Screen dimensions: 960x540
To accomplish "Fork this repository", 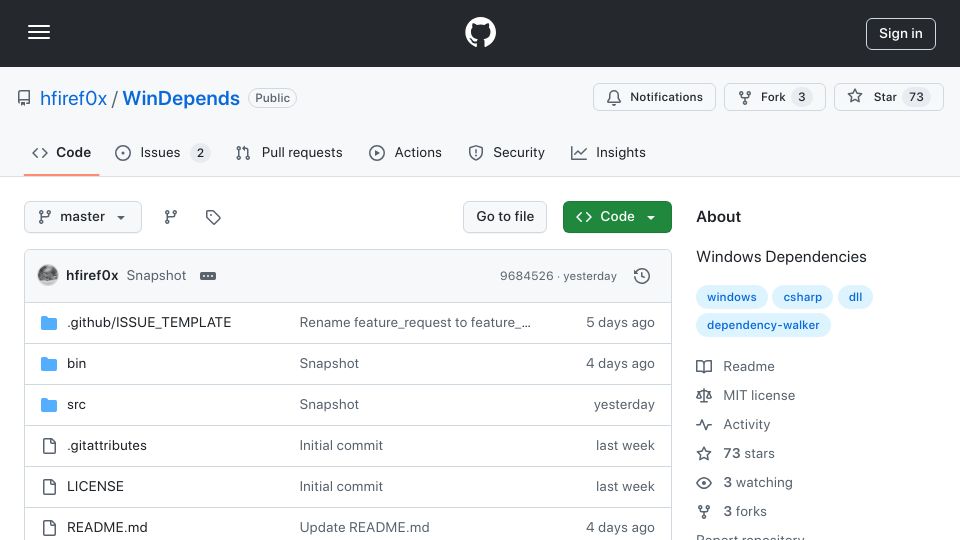I will 774,97.
